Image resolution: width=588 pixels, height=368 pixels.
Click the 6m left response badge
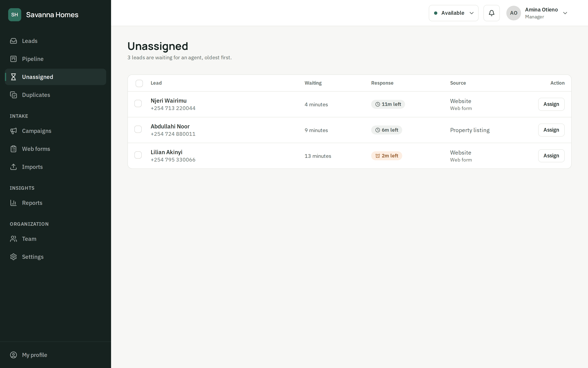point(386,130)
